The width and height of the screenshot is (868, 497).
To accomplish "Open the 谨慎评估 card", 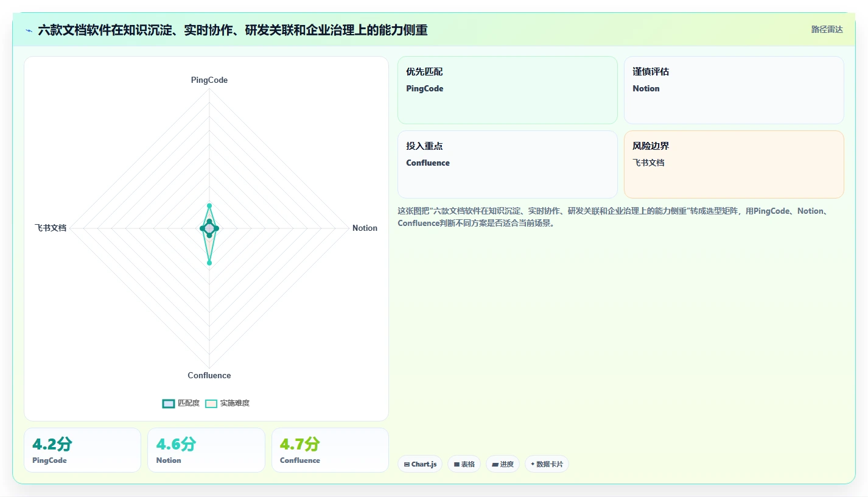I will coord(734,90).
